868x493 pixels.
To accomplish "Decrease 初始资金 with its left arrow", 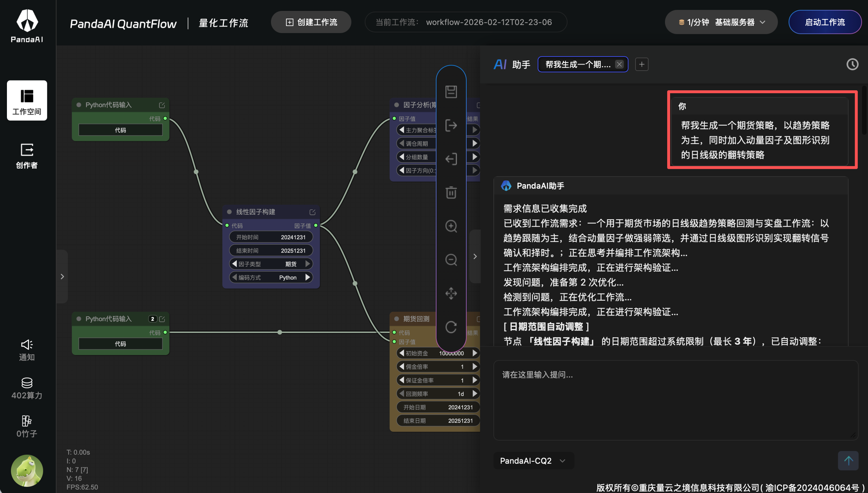I will point(402,353).
